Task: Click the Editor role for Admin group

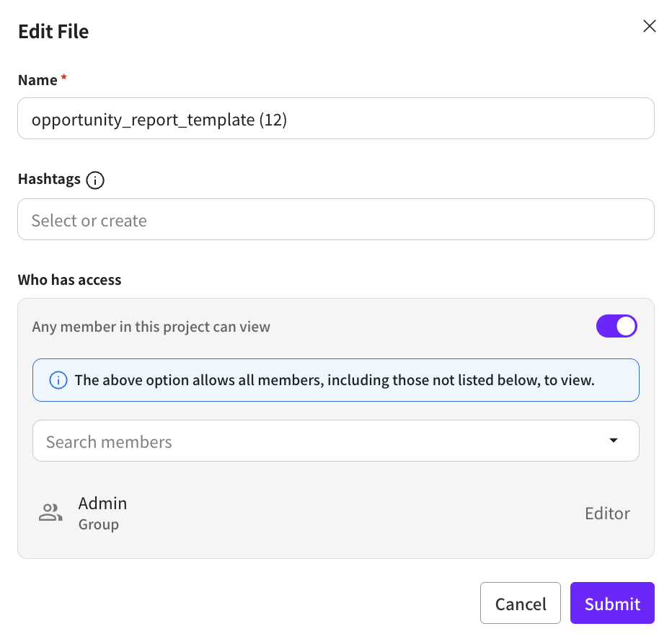Action: (607, 514)
